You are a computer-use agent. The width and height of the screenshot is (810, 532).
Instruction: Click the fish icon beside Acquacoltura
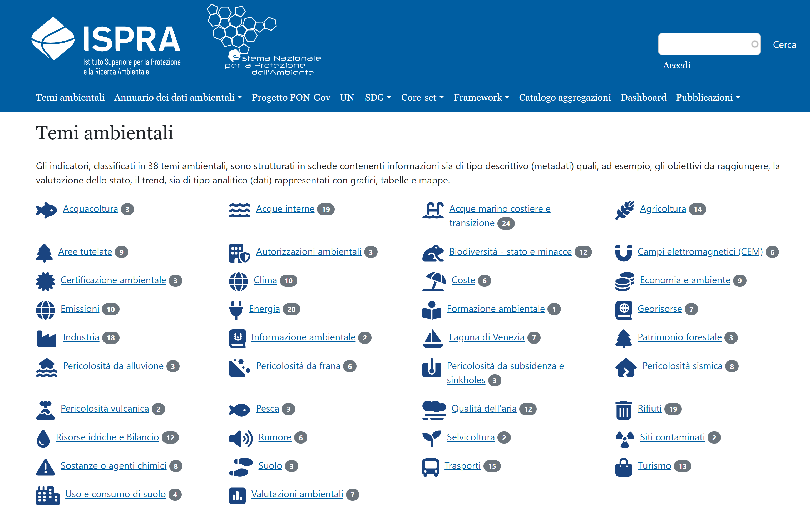(x=46, y=210)
